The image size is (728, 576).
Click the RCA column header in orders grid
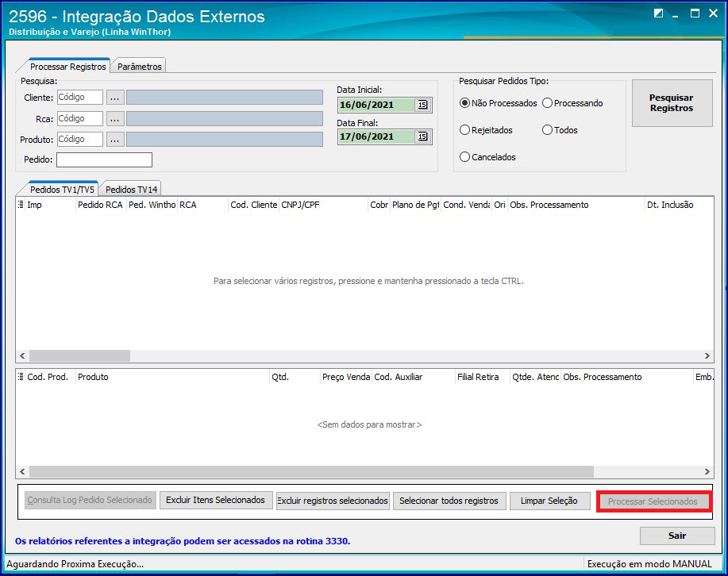click(203, 205)
